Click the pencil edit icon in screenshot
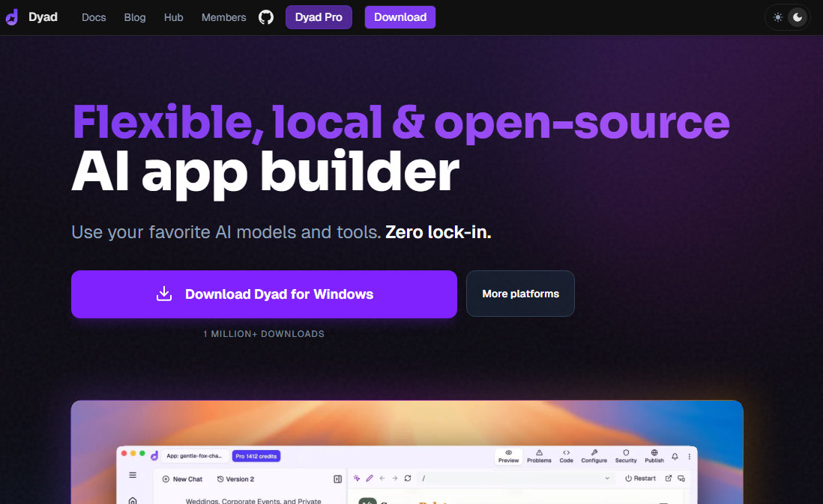The height and width of the screenshot is (504, 823). point(370,479)
